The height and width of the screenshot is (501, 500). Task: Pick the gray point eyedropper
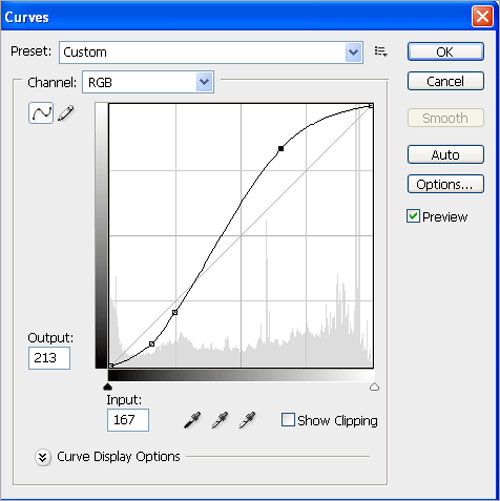click(220, 420)
